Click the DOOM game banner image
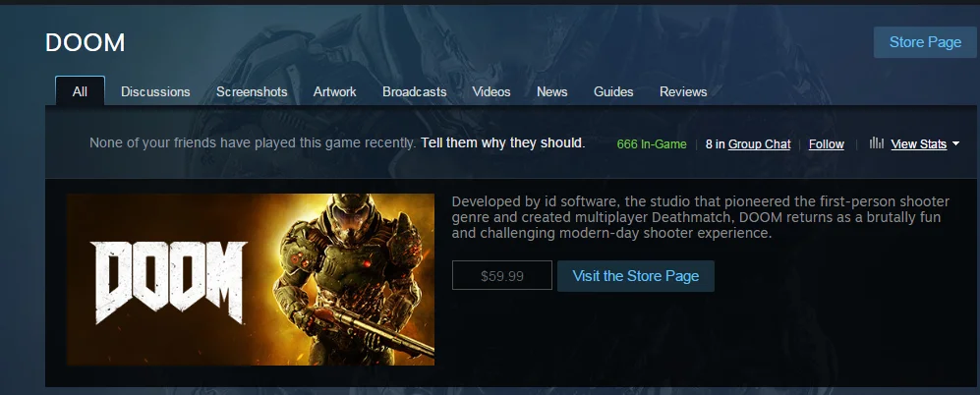980x395 pixels. click(x=250, y=279)
